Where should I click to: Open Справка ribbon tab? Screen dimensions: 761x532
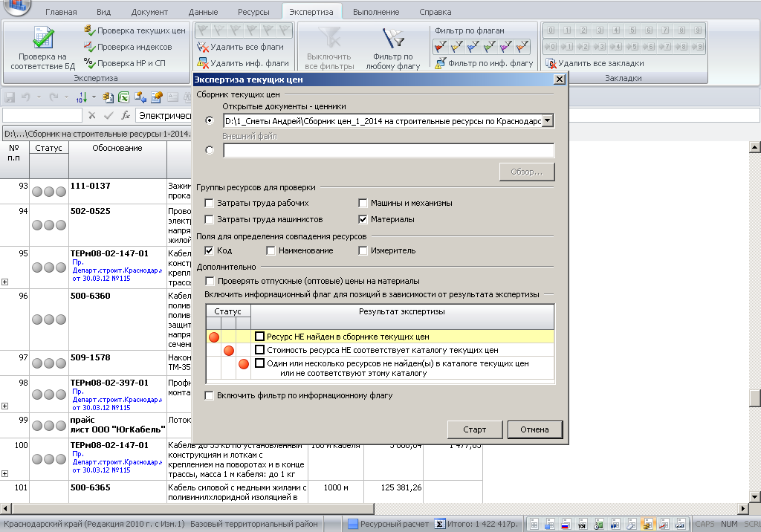pyautogui.click(x=435, y=12)
